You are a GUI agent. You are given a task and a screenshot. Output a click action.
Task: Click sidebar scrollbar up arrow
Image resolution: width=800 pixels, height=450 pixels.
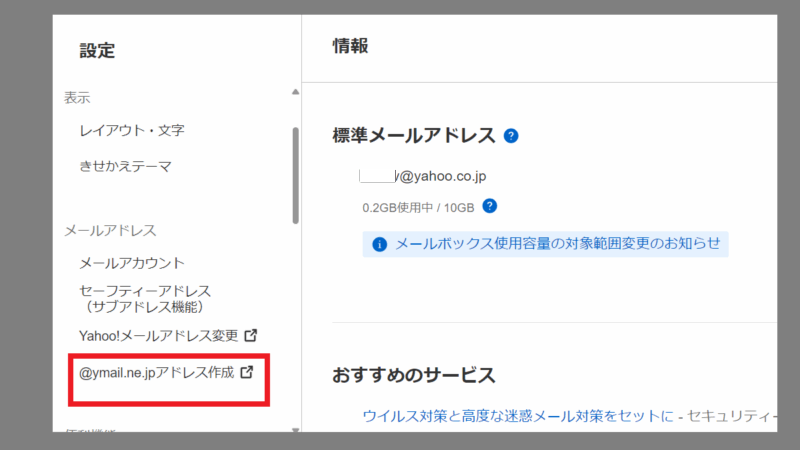point(295,92)
